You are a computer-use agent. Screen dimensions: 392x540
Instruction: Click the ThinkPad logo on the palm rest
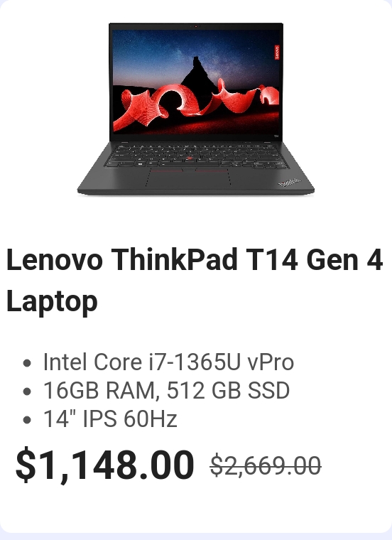pos(290,183)
